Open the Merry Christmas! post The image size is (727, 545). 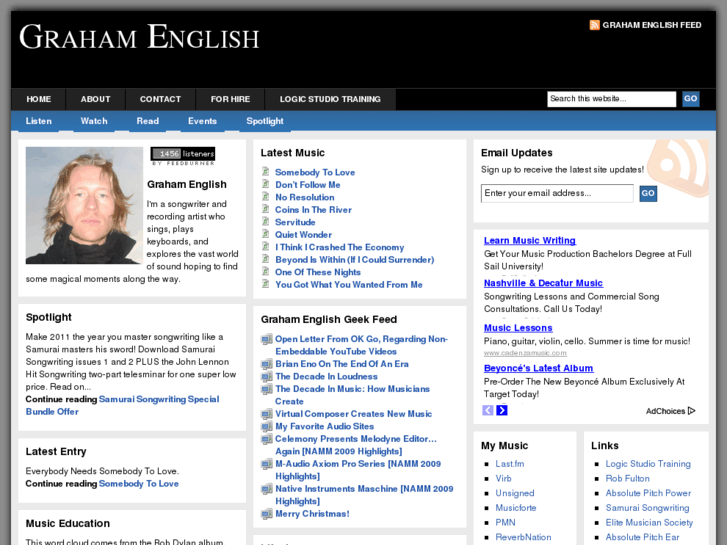point(312,514)
